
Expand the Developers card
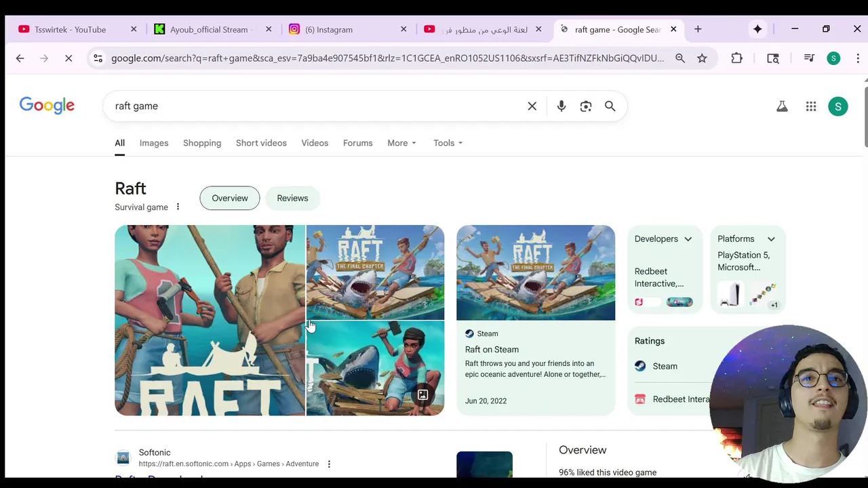point(688,239)
